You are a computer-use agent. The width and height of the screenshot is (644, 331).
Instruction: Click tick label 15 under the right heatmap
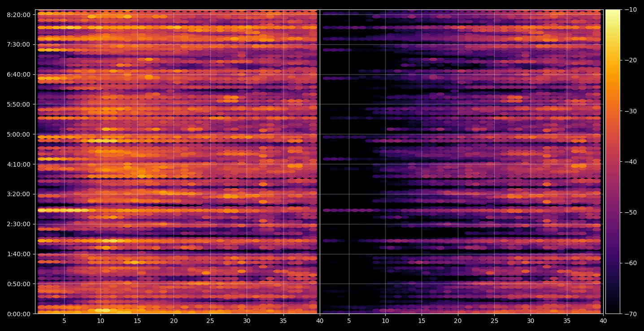(422, 321)
